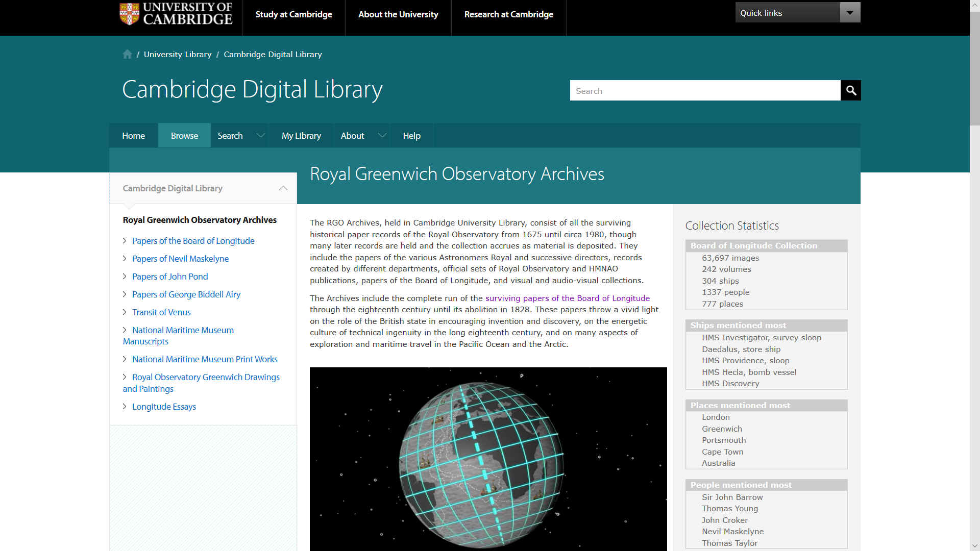Click the globe longitude image
The image size is (980, 551).
[x=488, y=459]
